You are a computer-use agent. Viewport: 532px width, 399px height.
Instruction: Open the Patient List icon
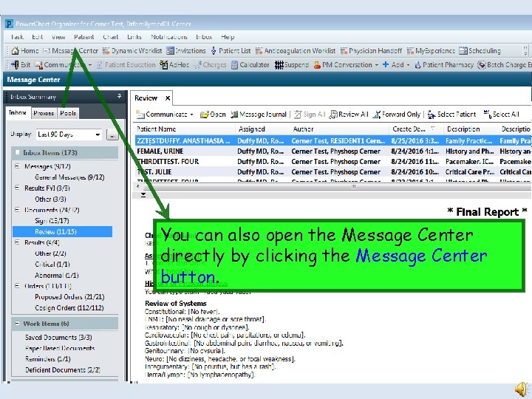pos(214,50)
